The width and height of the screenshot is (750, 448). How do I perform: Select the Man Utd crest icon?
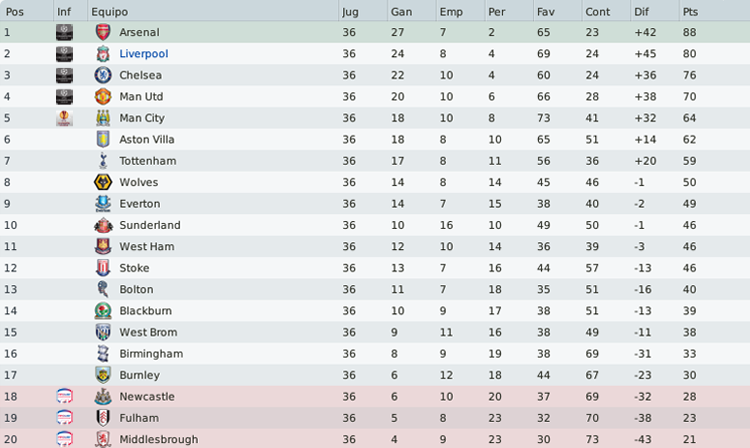coord(103,97)
